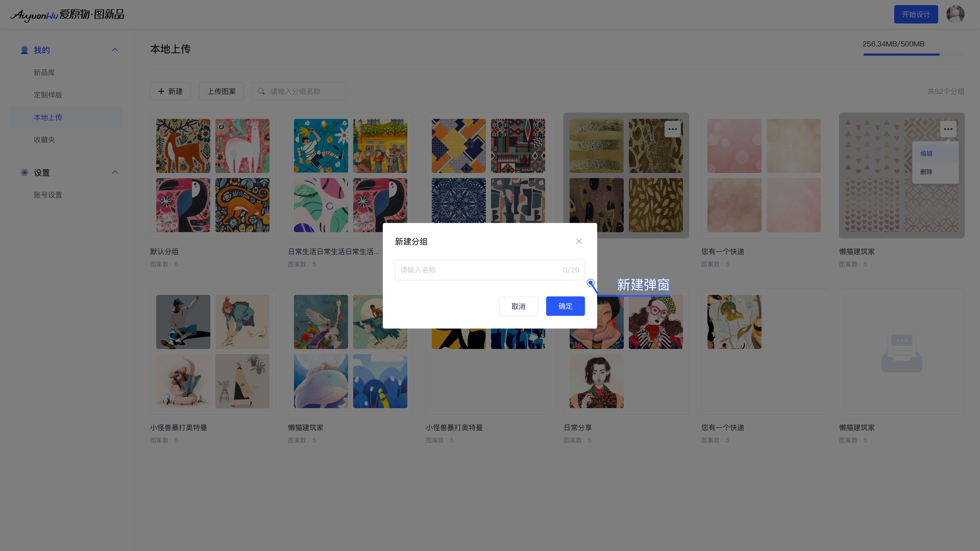
Task: Click the storage usage progress bar
Action: coord(913,55)
